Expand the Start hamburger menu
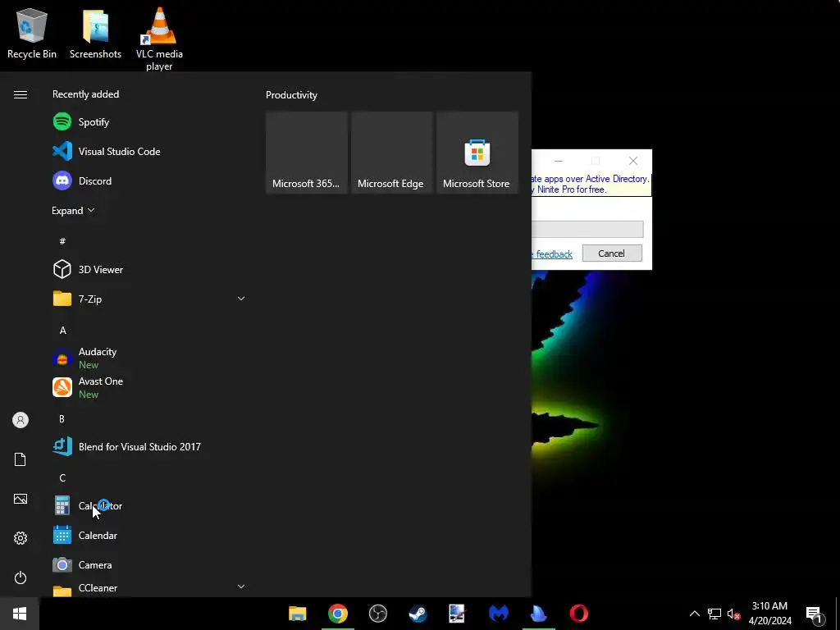The image size is (840, 630). 21,95
